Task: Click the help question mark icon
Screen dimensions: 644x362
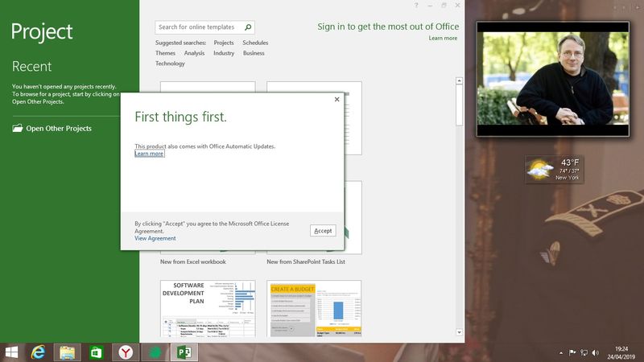Action: click(416, 6)
